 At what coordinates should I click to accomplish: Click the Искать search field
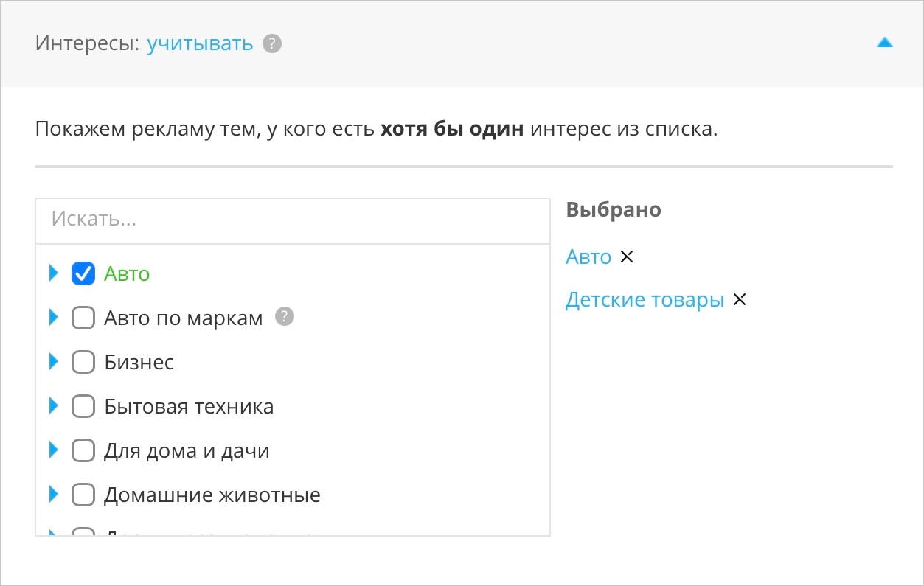point(292,220)
